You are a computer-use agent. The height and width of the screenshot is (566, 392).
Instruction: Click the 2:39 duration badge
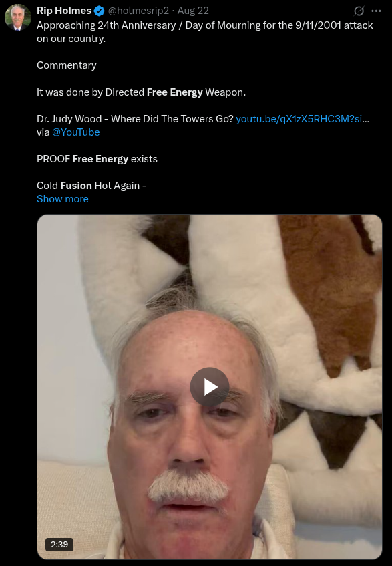coord(59,544)
